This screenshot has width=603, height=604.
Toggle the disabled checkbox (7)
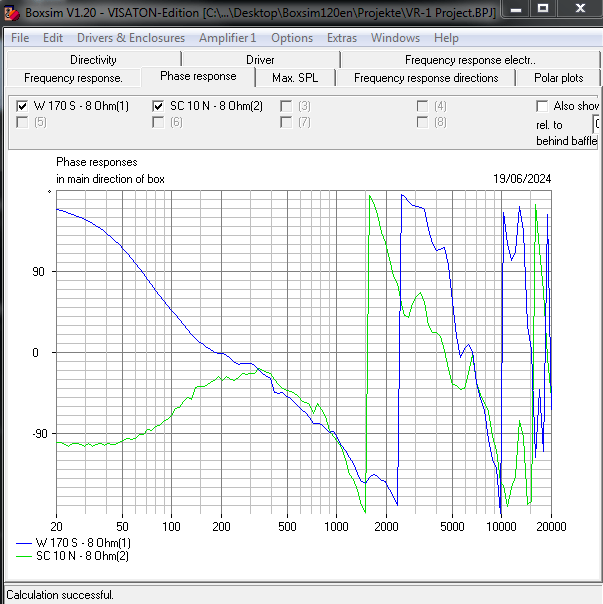coord(286,122)
